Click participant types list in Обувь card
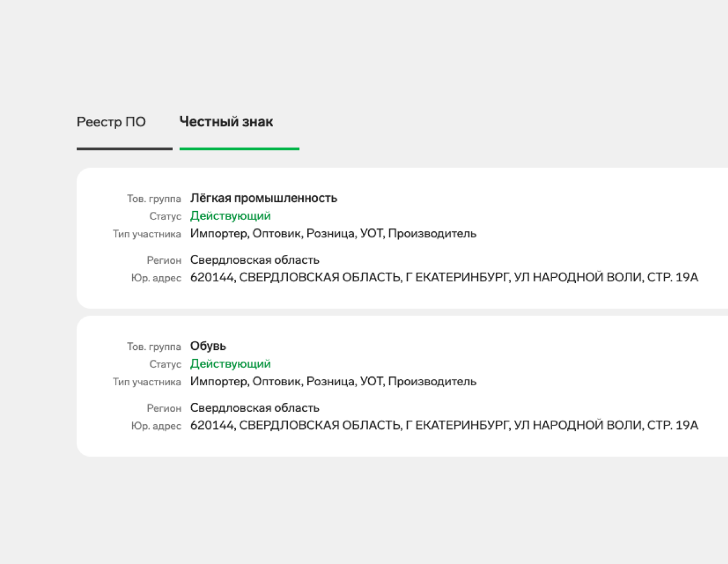Image resolution: width=728 pixels, height=564 pixels. coord(333,382)
